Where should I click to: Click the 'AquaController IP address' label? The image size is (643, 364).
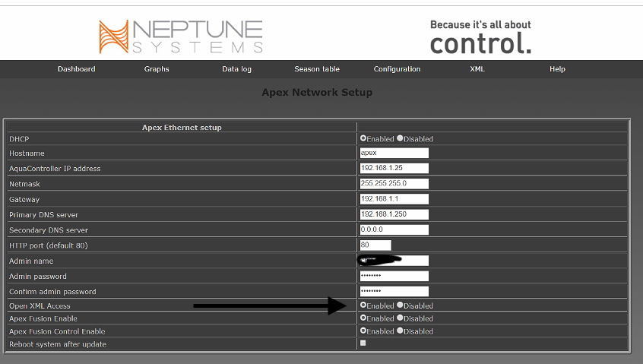[55, 169]
